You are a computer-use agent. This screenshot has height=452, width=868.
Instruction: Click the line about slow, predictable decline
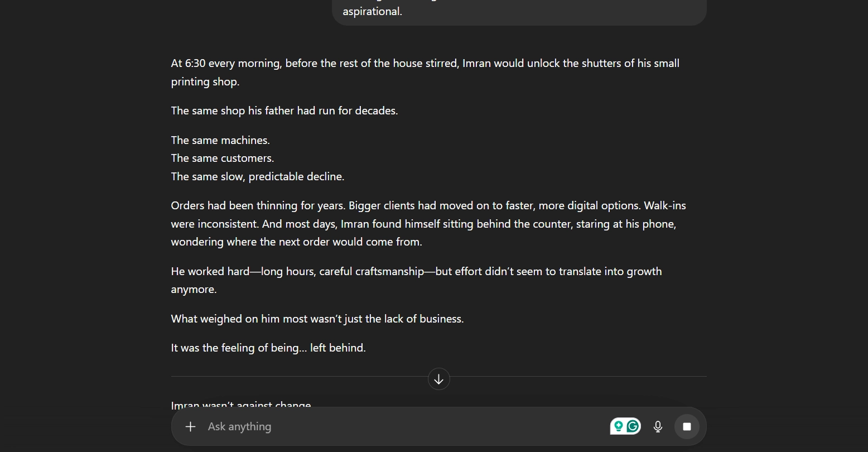(x=258, y=177)
